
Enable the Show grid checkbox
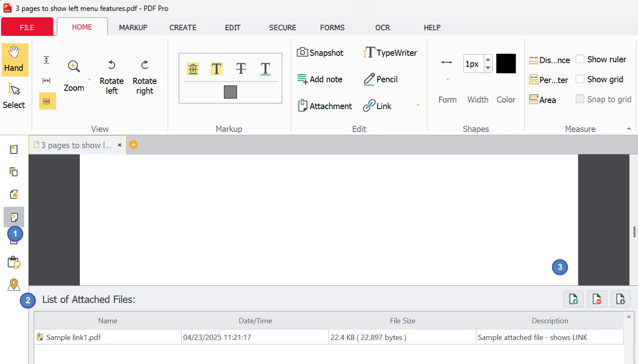(580, 79)
